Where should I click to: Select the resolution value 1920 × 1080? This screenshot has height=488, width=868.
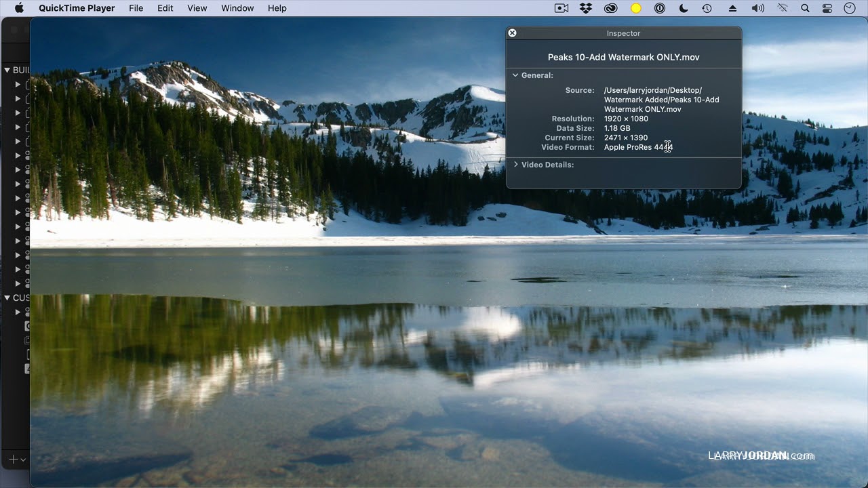[626, 119]
